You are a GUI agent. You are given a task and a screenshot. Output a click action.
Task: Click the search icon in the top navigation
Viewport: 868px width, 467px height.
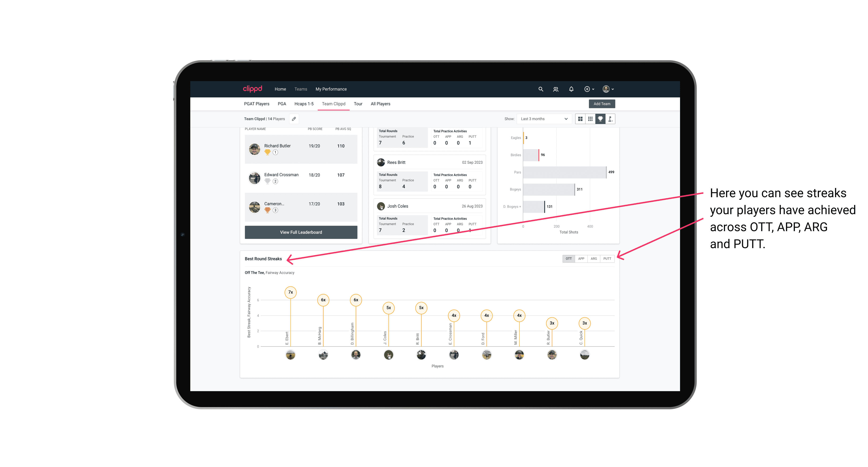pyautogui.click(x=540, y=89)
